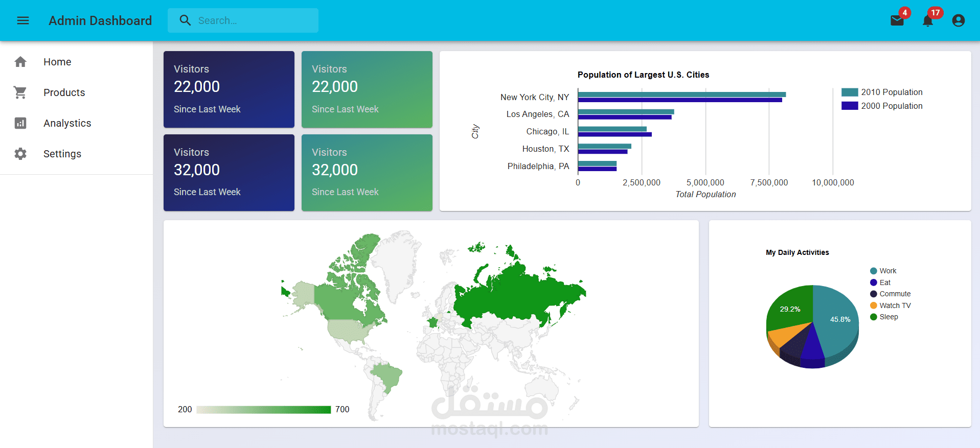Click the My Daily Activities title

coord(797,252)
